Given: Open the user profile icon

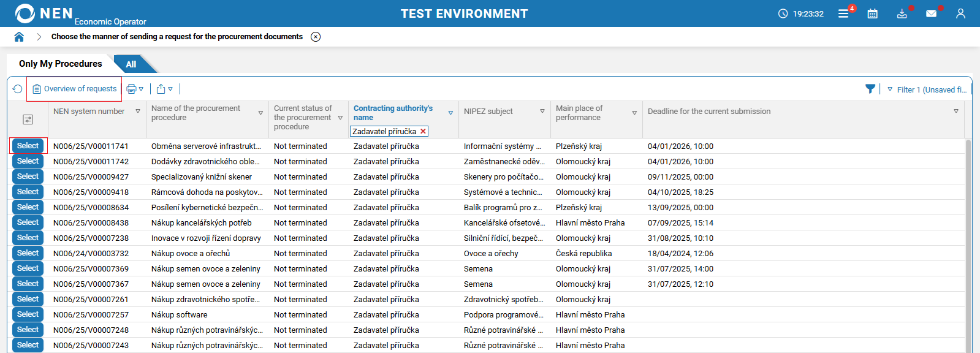Looking at the screenshot, I should pyautogui.click(x=960, y=13).
